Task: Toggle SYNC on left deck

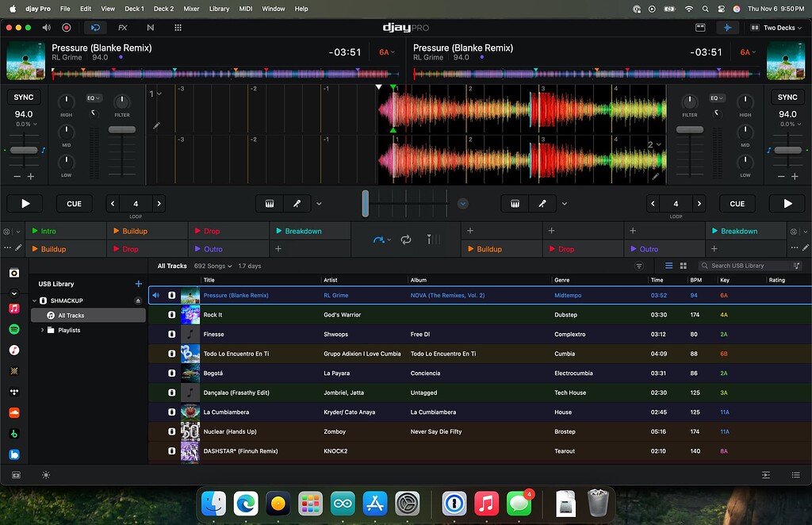Action: 24,97
